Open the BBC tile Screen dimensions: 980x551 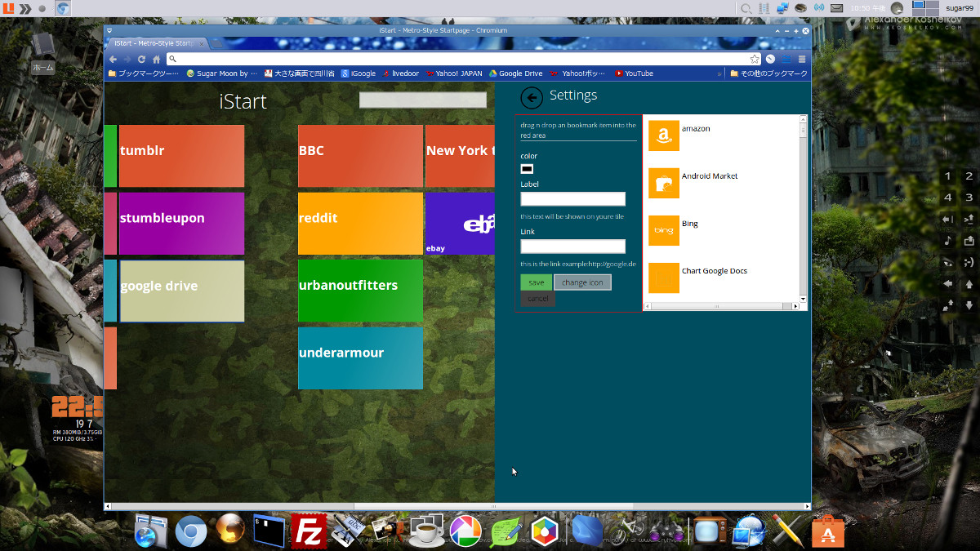(x=360, y=156)
